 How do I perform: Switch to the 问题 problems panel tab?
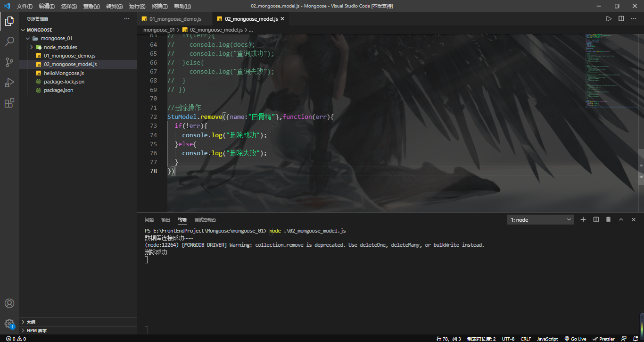[x=149, y=220]
